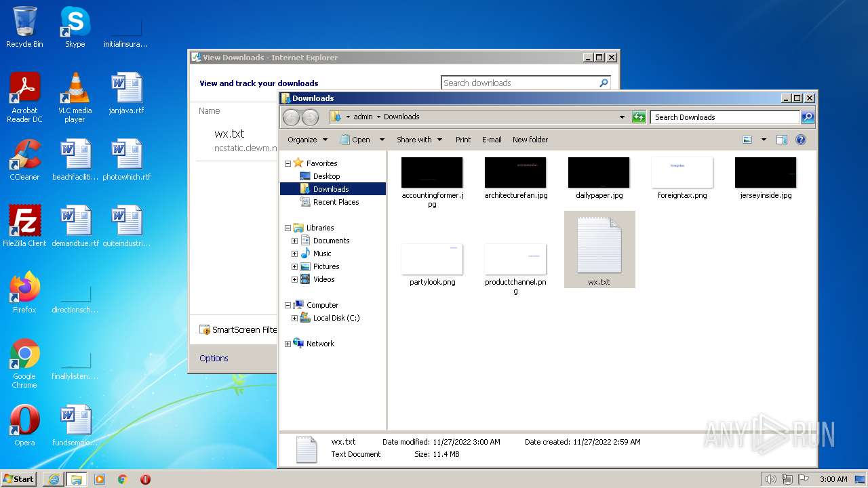Click Print in the Explorer toolbar

coord(463,140)
